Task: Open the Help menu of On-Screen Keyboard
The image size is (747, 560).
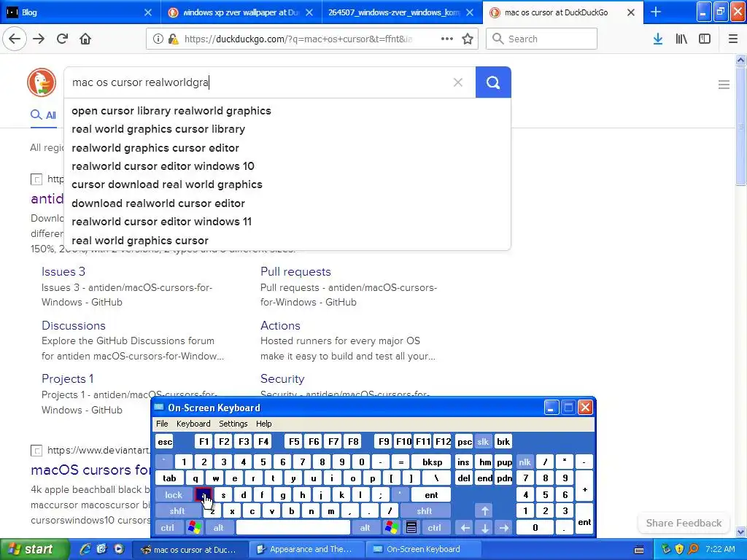Action: [x=264, y=424]
